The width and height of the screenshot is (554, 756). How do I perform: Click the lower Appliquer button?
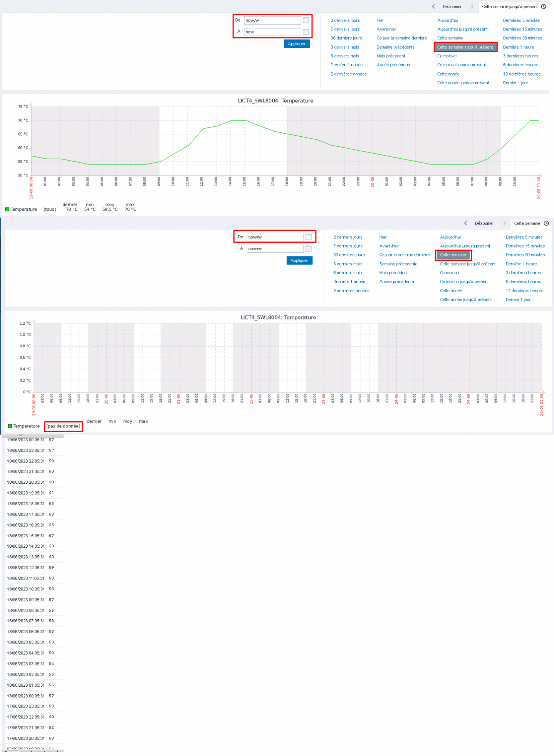tap(299, 261)
